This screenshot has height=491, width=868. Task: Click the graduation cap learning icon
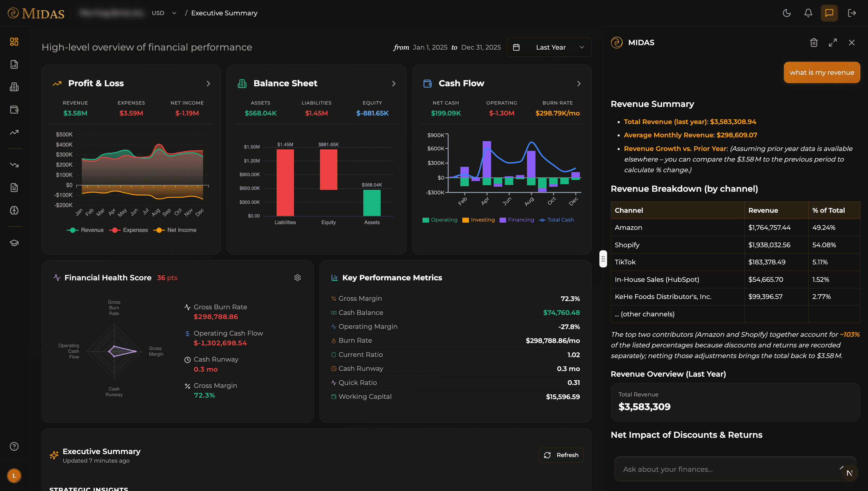click(14, 243)
